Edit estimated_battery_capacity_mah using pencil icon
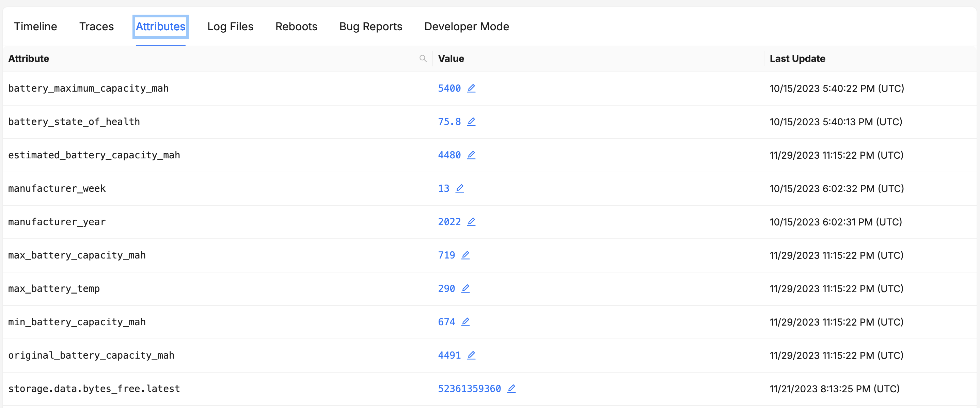The width and height of the screenshot is (980, 408). [471, 155]
